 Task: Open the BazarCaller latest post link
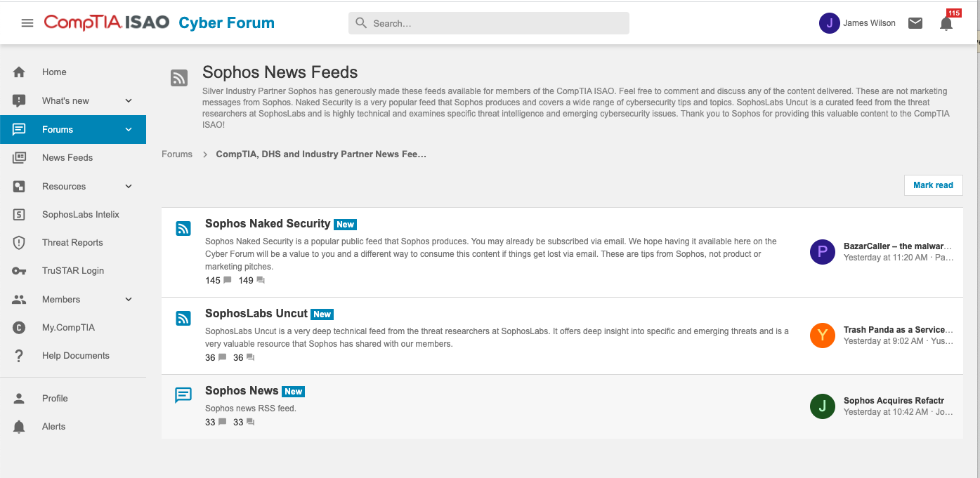pos(898,246)
